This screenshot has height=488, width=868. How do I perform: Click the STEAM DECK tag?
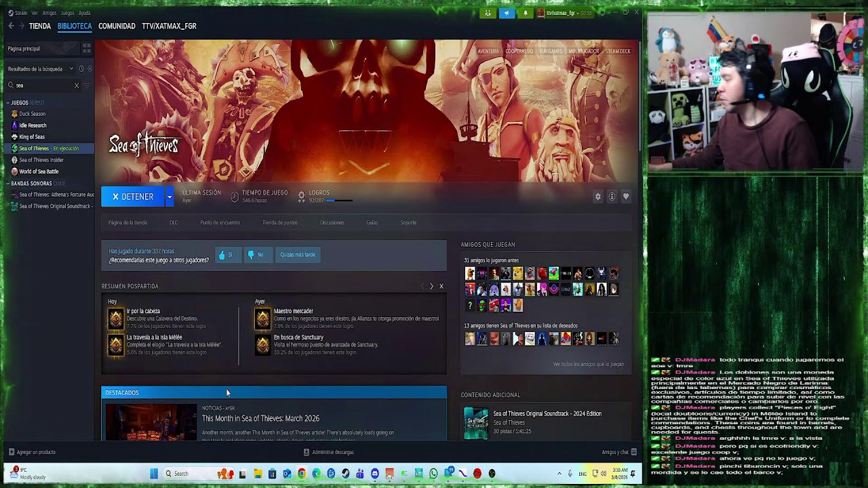(x=618, y=51)
